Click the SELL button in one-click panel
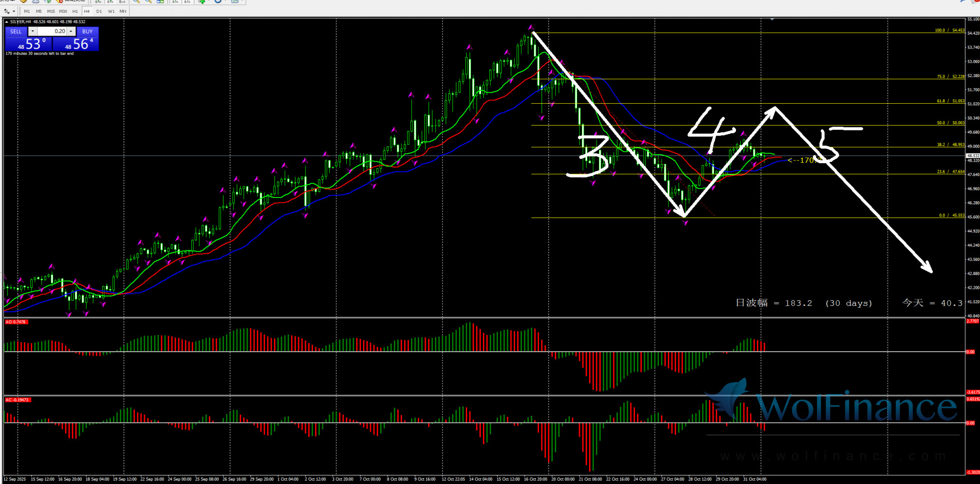980x484 pixels. click(x=16, y=31)
